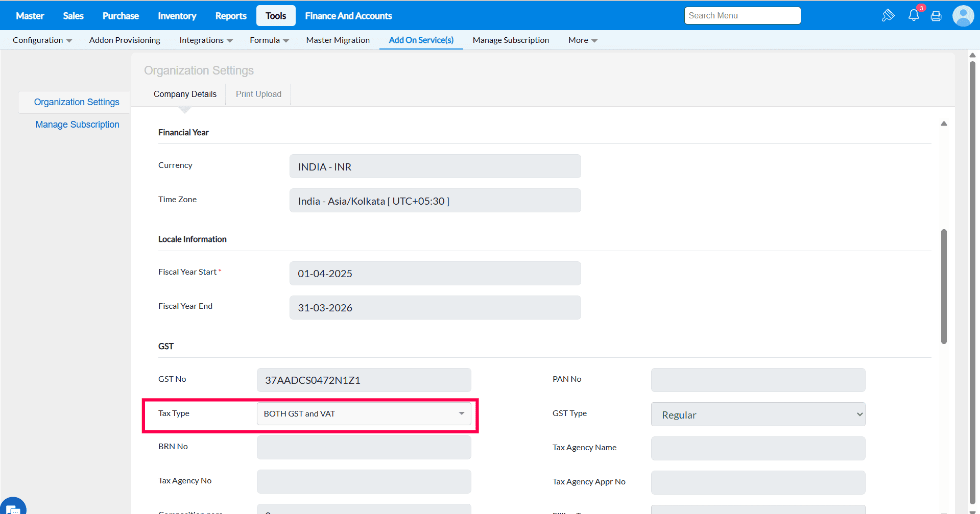Click the inner panel scrollbar thumb
Viewport: 980px width, 514px height.
944,287
